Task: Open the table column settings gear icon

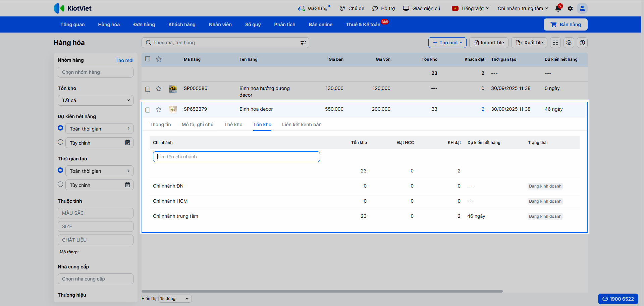Action: (569, 43)
